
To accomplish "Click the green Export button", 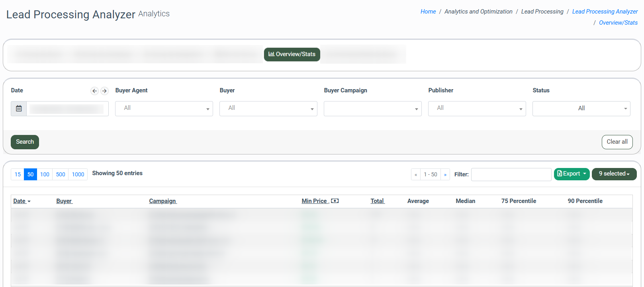I will 572,174.
